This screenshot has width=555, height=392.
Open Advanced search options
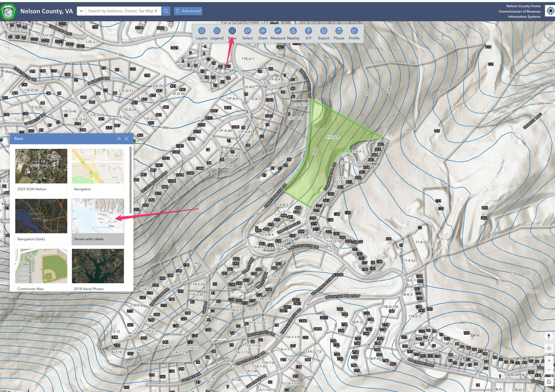pyautogui.click(x=188, y=11)
